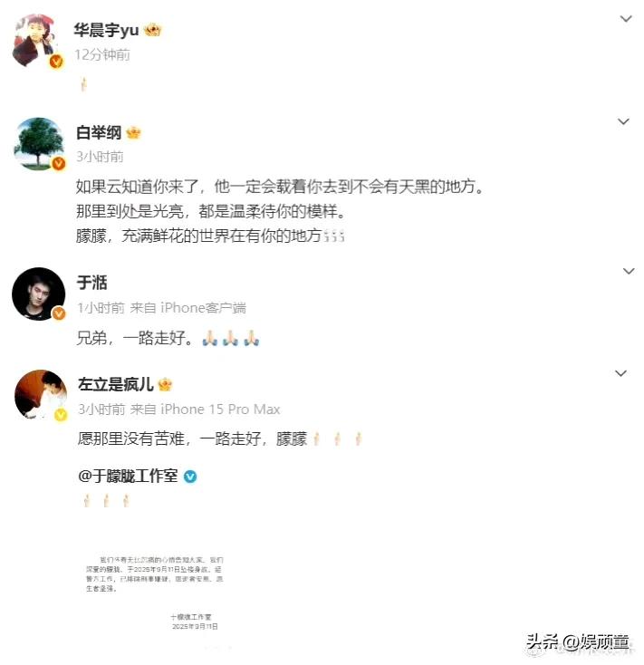Open 左立是疯儿's profile avatar
644x665 pixels.
(x=41, y=395)
